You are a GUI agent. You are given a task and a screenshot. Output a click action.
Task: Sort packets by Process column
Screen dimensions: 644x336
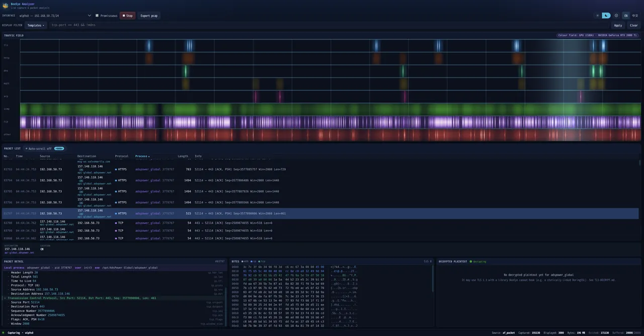click(x=142, y=156)
